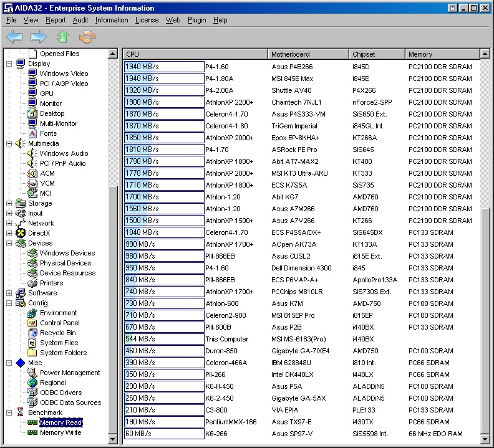This screenshot has width=494, height=448.
Task: Expand the Storage tree node
Action: pyautogui.click(x=9, y=203)
